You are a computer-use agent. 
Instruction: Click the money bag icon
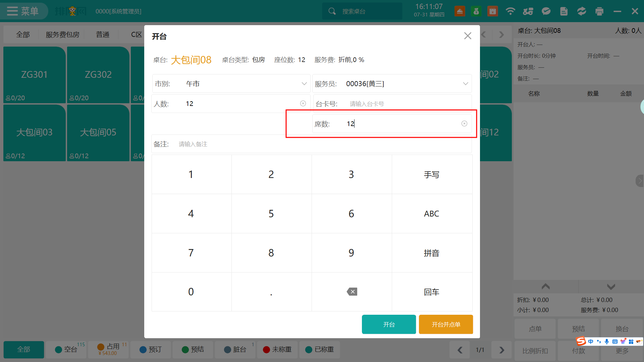(476, 11)
